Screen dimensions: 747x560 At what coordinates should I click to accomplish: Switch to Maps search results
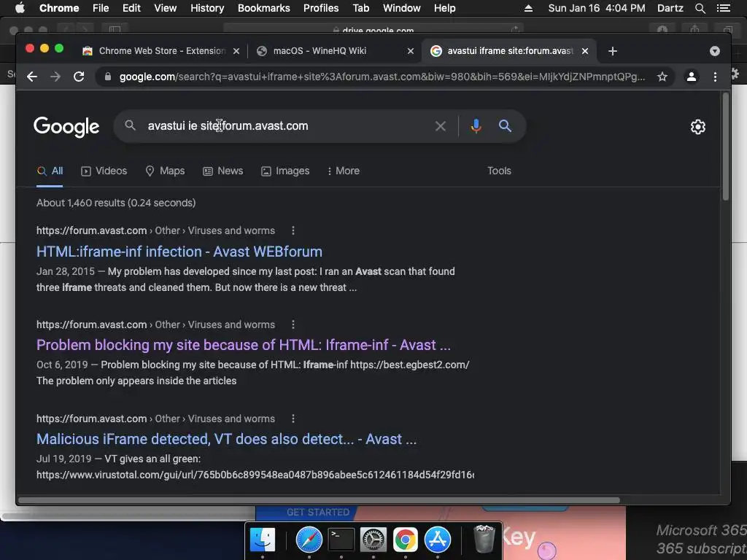165,171
